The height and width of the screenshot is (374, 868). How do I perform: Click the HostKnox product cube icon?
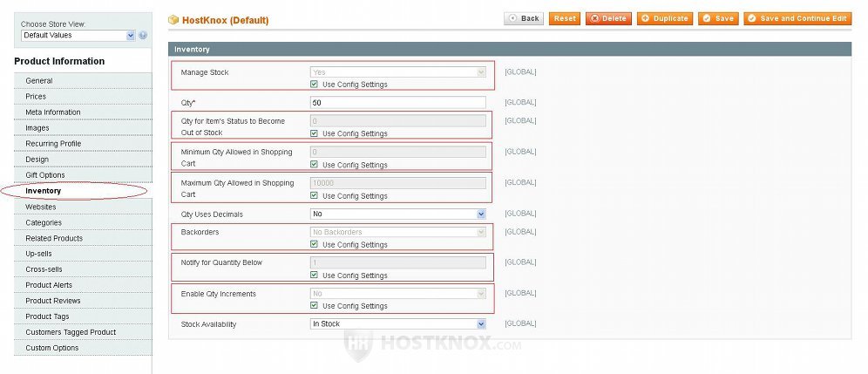(173, 20)
